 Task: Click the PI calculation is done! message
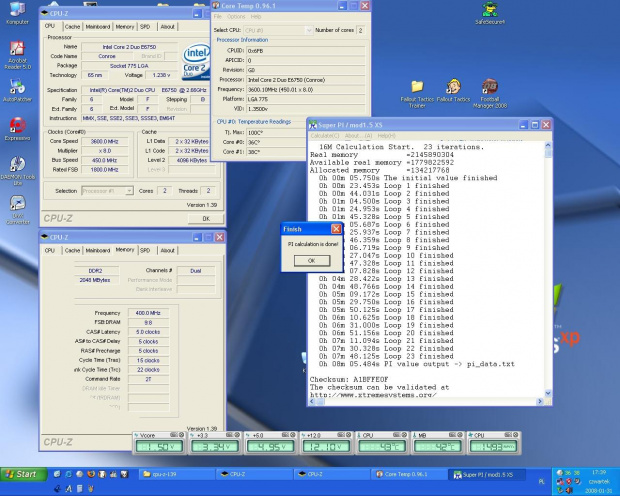[313, 244]
